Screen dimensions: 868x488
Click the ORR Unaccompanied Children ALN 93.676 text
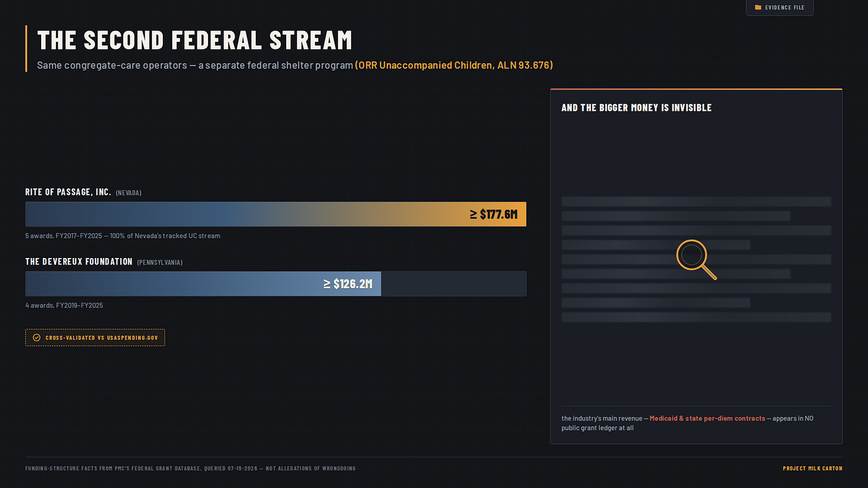pyautogui.click(x=454, y=65)
